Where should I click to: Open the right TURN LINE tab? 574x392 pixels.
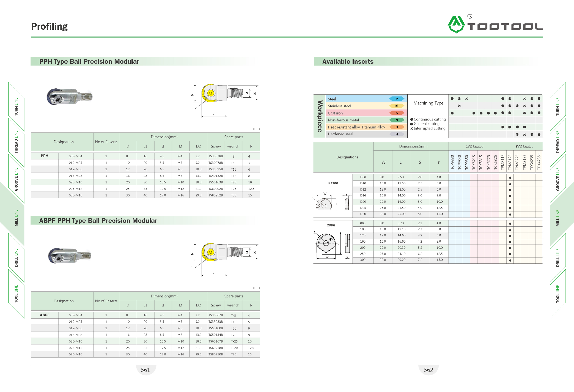pos(558,107)
